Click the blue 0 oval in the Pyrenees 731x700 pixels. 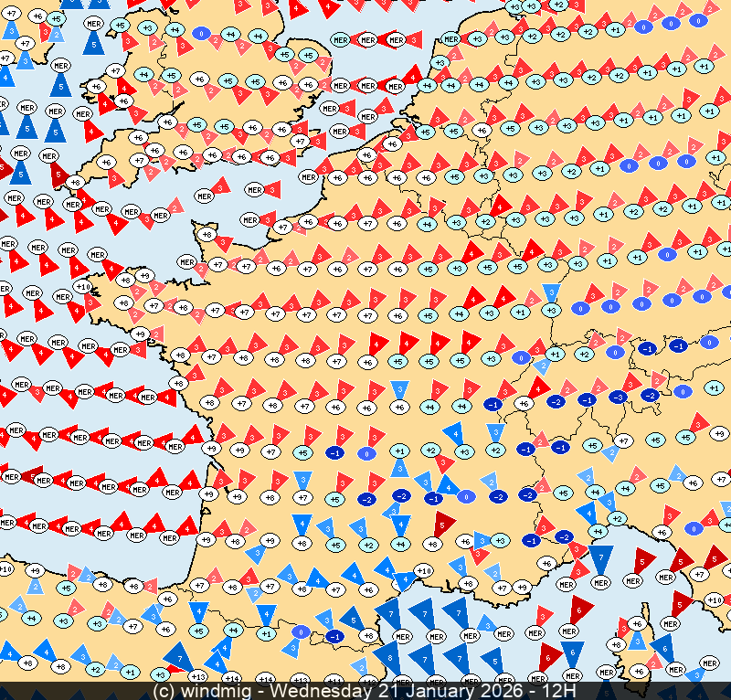pyautogui.click(x=299, y=631)
